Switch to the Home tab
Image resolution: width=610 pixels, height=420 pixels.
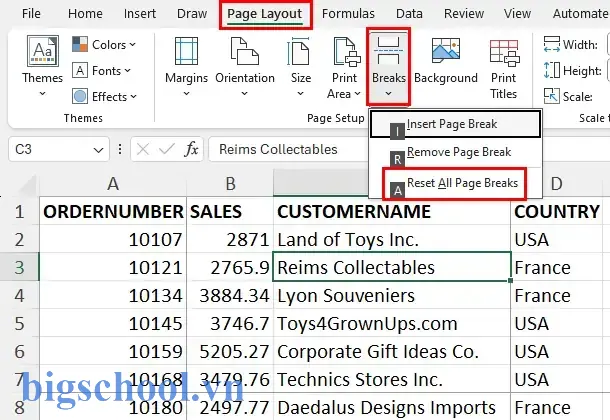85,14
